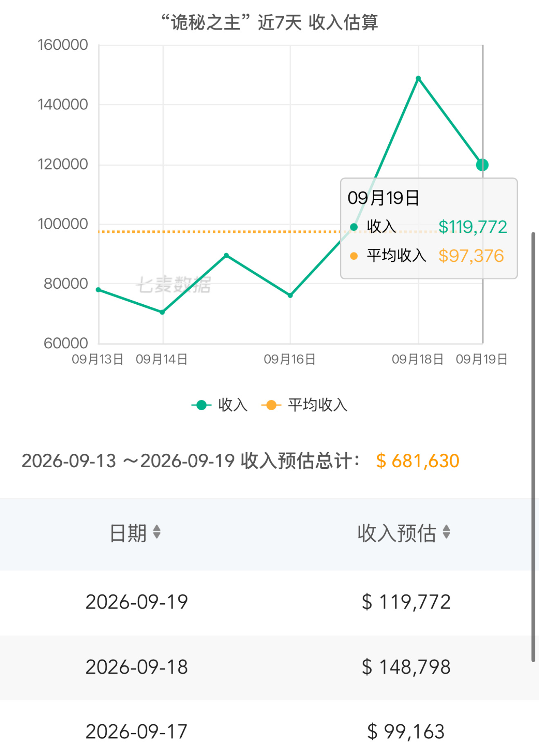Select the 日期 column header text

(x=128, y=533)
